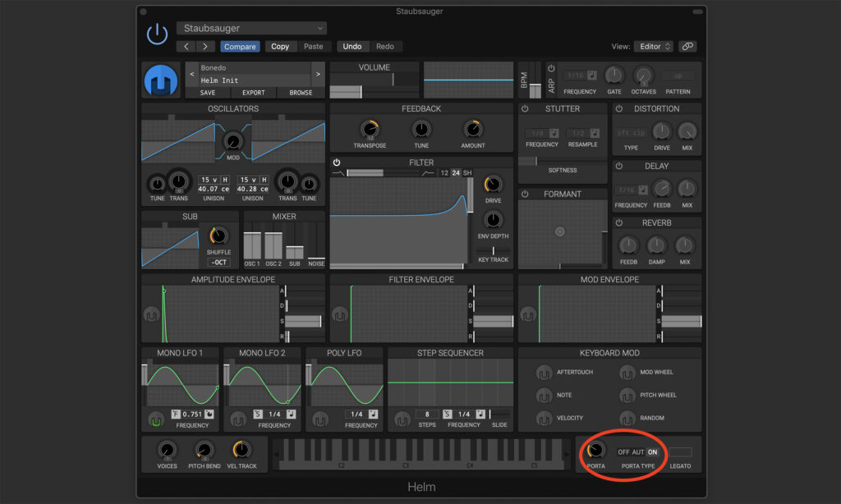The width and height of the screenshot is (841, 504).
Task: Enable the Formant power switch
Action: point(525,194)
